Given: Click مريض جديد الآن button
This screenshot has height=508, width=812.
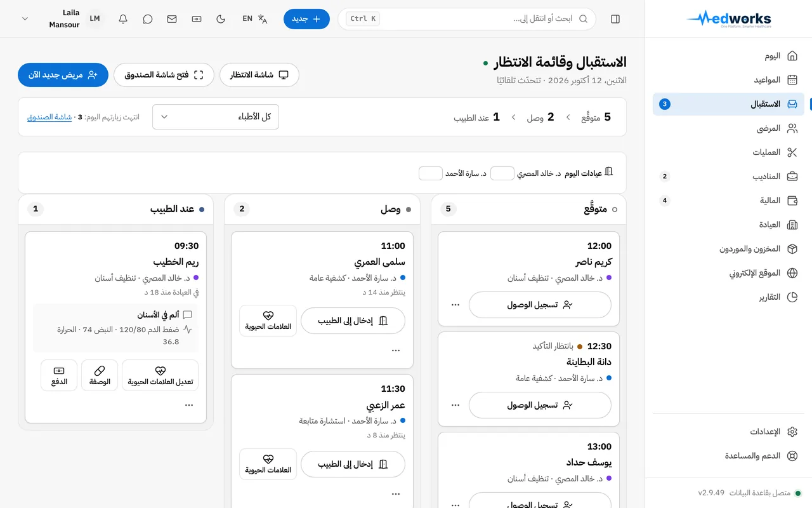Looking at the screenshot, I should tap(63, 75).
